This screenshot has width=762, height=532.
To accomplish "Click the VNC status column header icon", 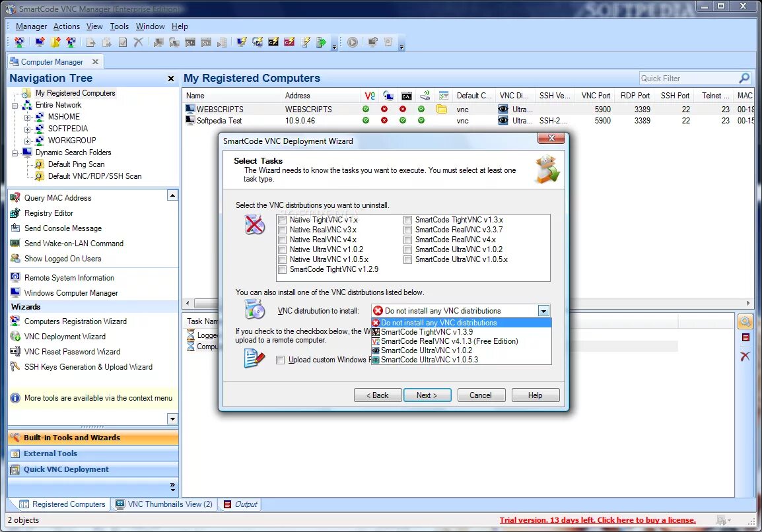I will tap(370, 95).
